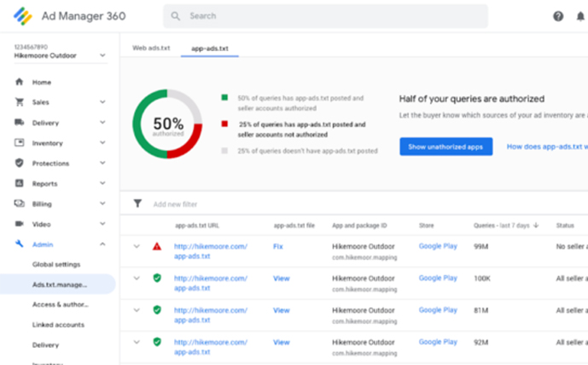The width and height of the screenshot is (588, 365).
Task: Click the filter funnel icon
Action: [x=137, y=204]
